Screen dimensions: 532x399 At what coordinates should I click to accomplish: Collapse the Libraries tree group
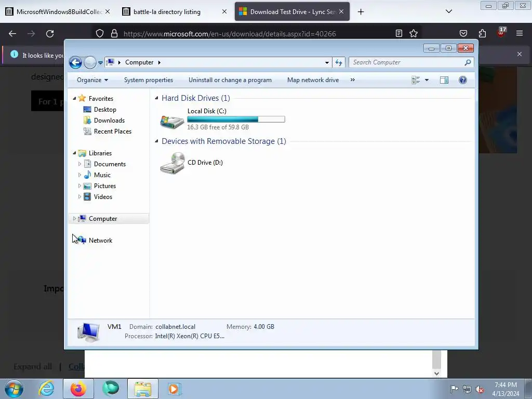tap(74, 153)
